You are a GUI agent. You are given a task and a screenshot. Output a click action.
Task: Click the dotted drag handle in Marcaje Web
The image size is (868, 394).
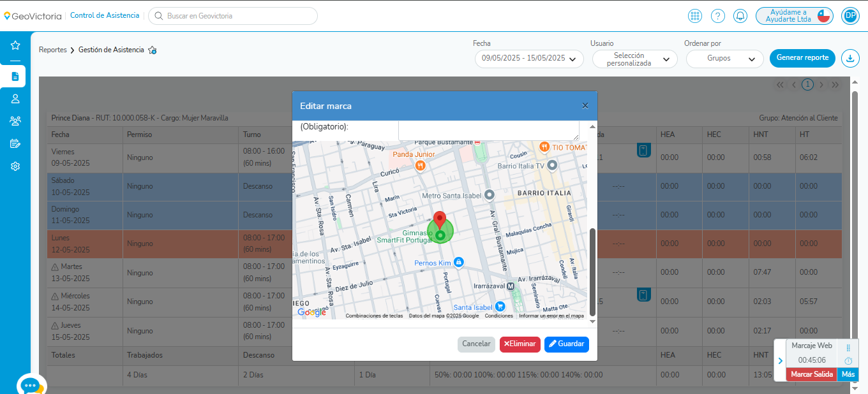(848, 348)
